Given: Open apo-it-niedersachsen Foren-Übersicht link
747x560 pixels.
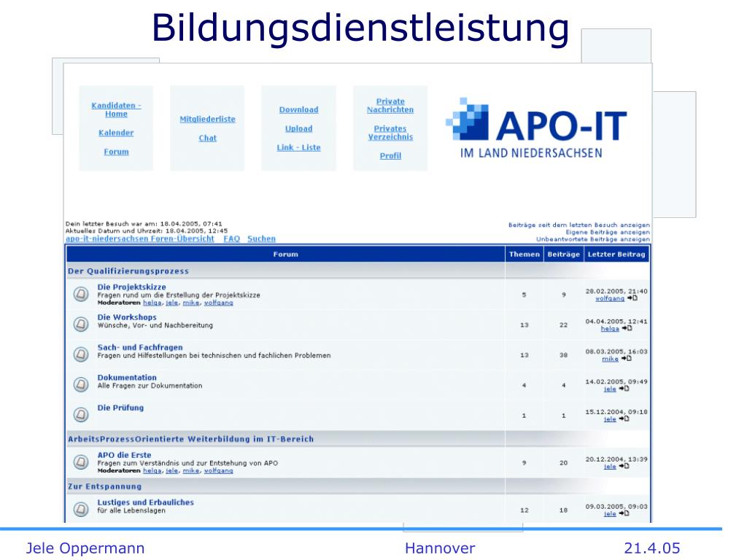Looking at the screenshot, I should [x=140, y=238].
